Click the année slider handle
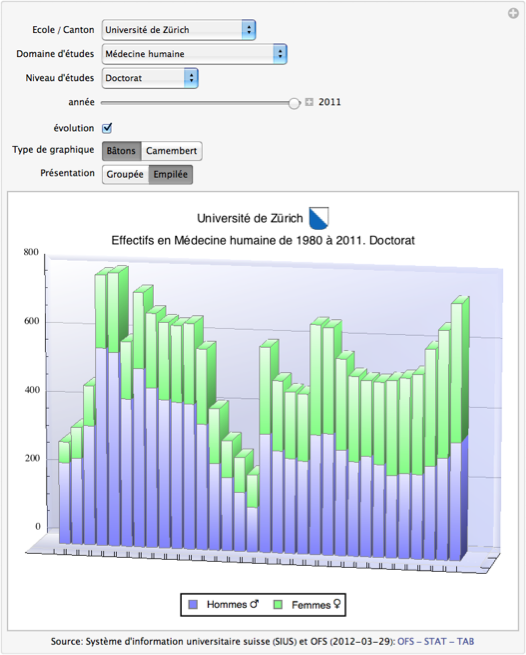This screenshot has width=526, height=655. tap(294, 103)
